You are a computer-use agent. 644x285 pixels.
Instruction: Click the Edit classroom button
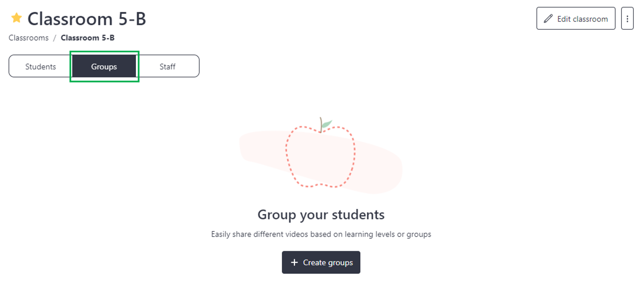point(576,19)
